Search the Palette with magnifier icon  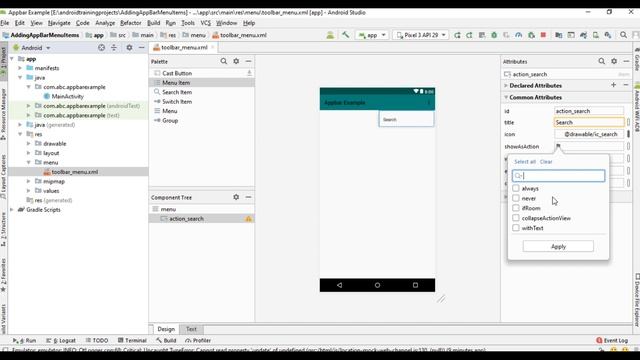coord(224,61)
